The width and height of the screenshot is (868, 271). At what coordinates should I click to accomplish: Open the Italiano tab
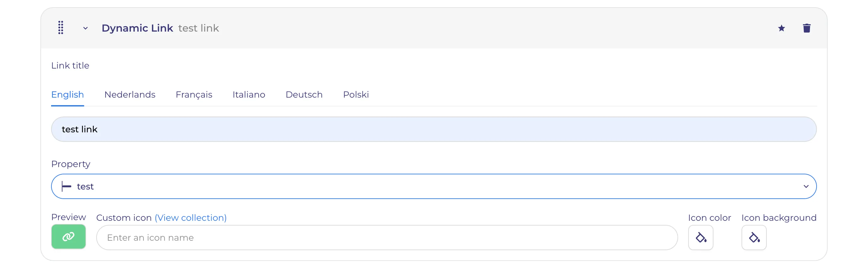point(249,94)
